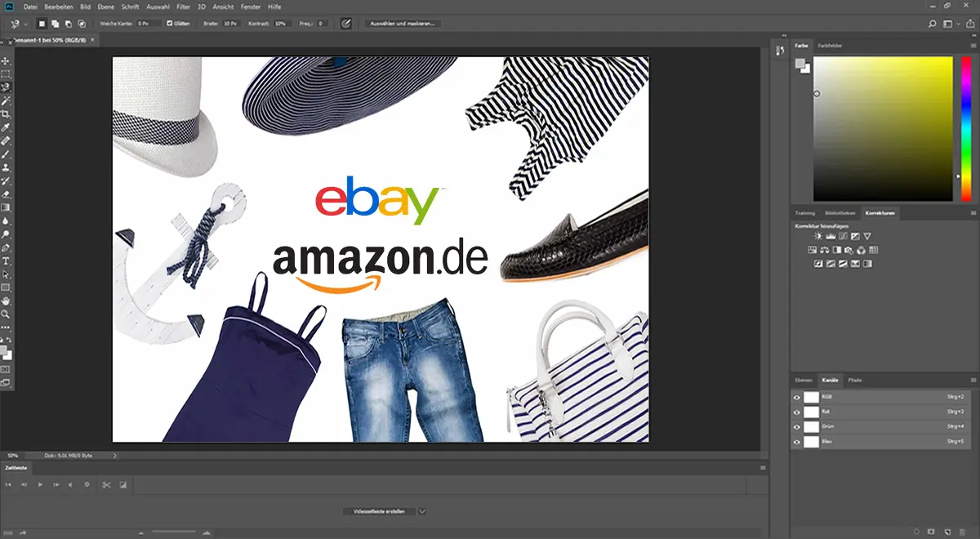Switch to the Bibliotheken tab
The width and height of the screenshot is (980, 539).
(x=840, y=213)
